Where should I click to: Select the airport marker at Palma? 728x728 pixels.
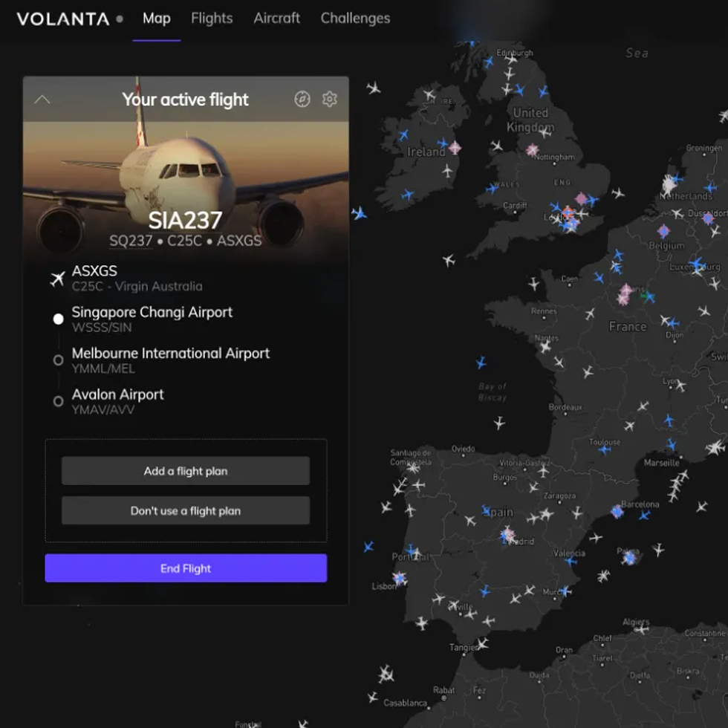pos(629,557)
